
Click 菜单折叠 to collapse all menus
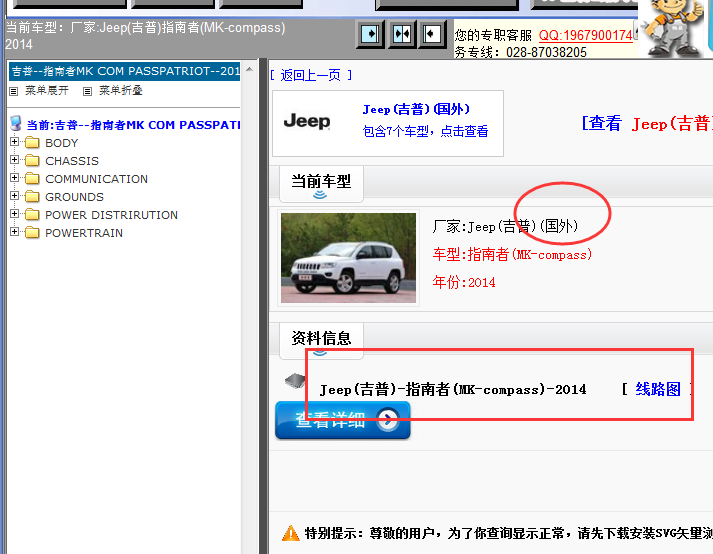pos(121,91)
